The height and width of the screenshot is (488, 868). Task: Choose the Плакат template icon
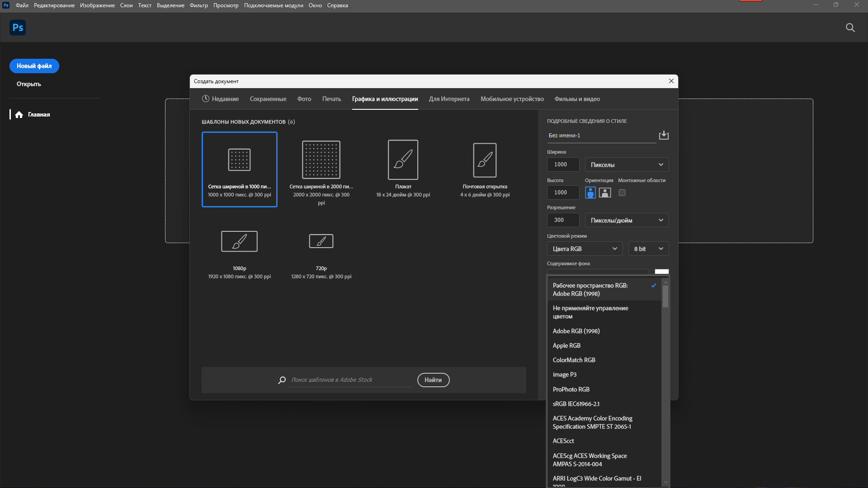point(403,160)
